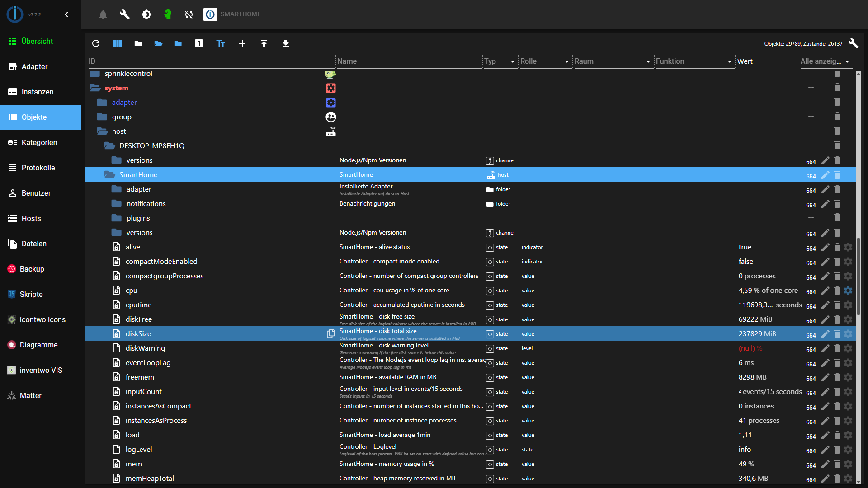Screen dimensions: 868x488
Task: Open Backup in the sidebar
Action: pos(41,269)
